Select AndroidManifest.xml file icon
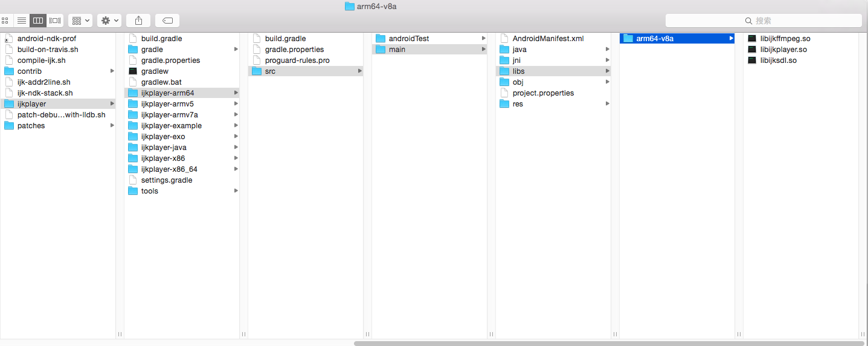 pyautogui.click(x=504, y=39)
